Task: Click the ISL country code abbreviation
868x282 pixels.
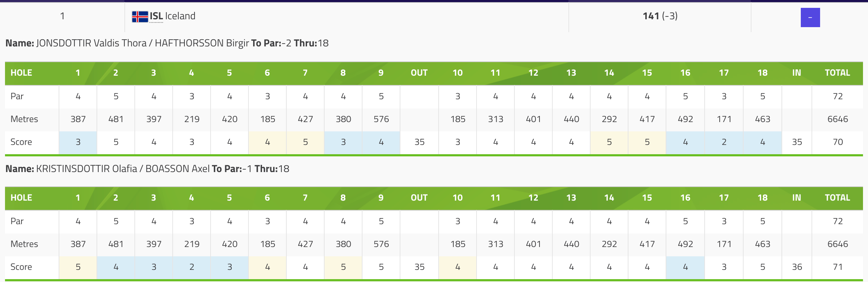Action: (156, 16)
